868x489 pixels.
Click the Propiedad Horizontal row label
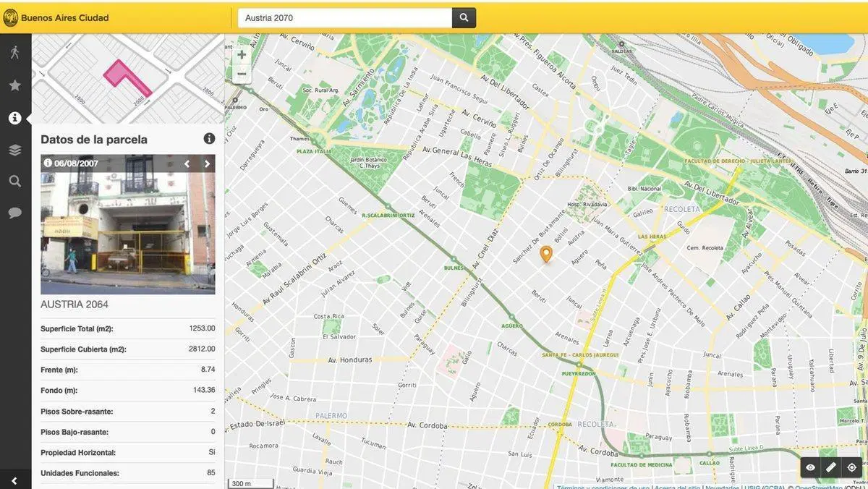(x=78, y=453)
